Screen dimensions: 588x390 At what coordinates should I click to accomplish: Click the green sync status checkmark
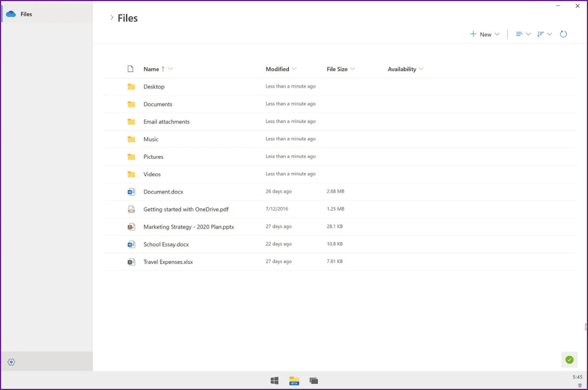tap(569, 359)
